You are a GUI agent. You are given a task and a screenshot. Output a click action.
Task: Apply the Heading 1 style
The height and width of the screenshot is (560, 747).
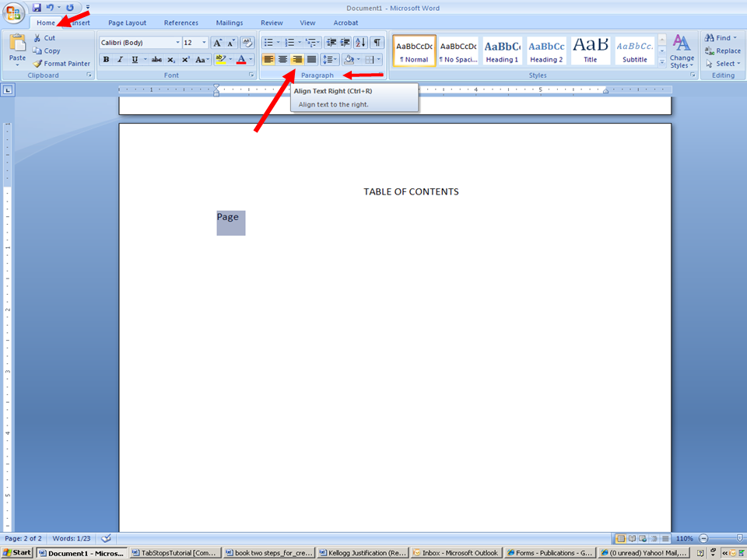pyautogui.click(x=502, y=51)
